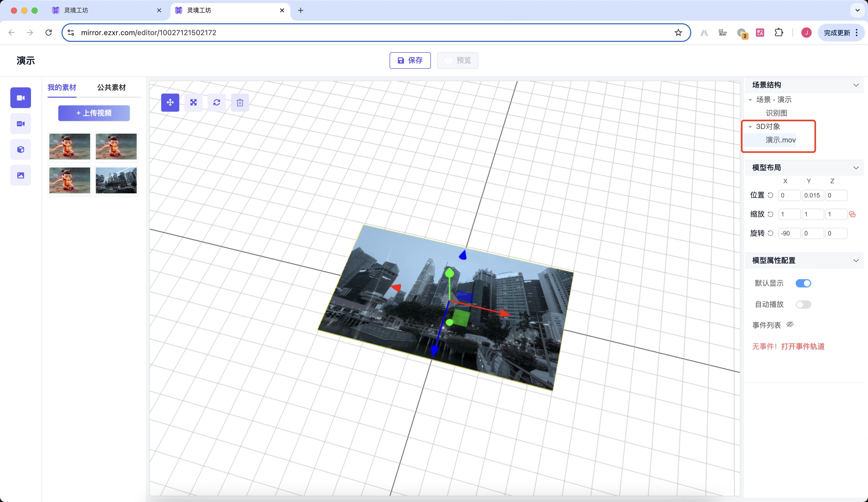This screenshot has height=502, width=868.
Task: Select the top-right character video thumbnail
Action: click(x=116, y=147)
